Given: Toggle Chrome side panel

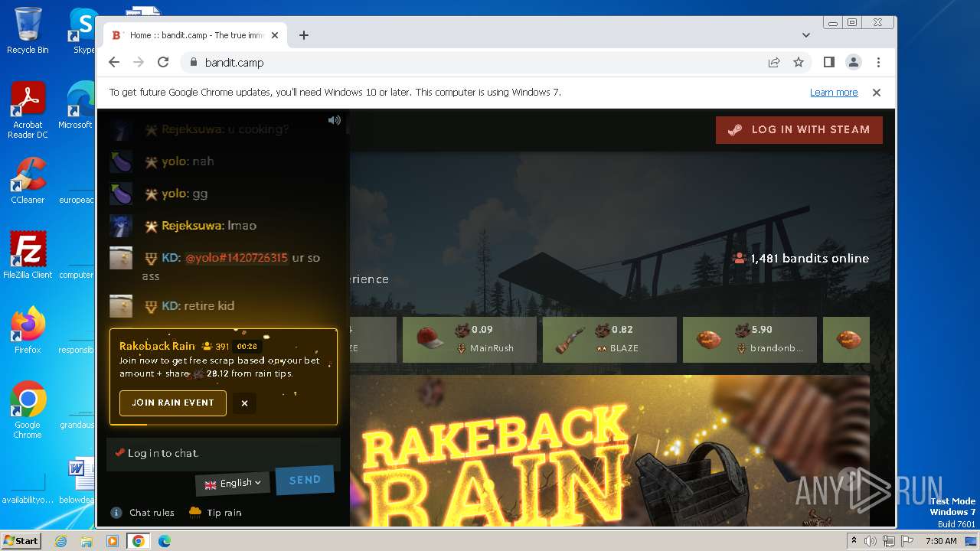Looking at the screenshot, I should coord(829,63).
